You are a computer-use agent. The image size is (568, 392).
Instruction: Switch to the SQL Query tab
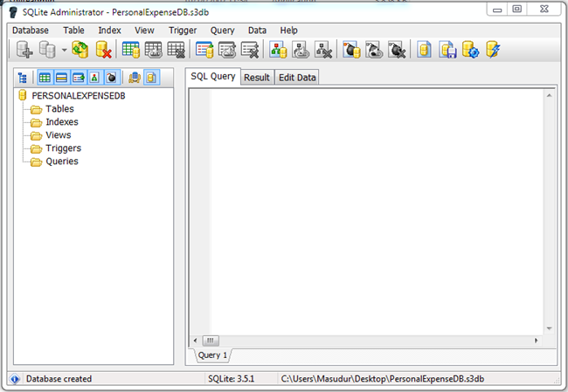click(213, 76)
